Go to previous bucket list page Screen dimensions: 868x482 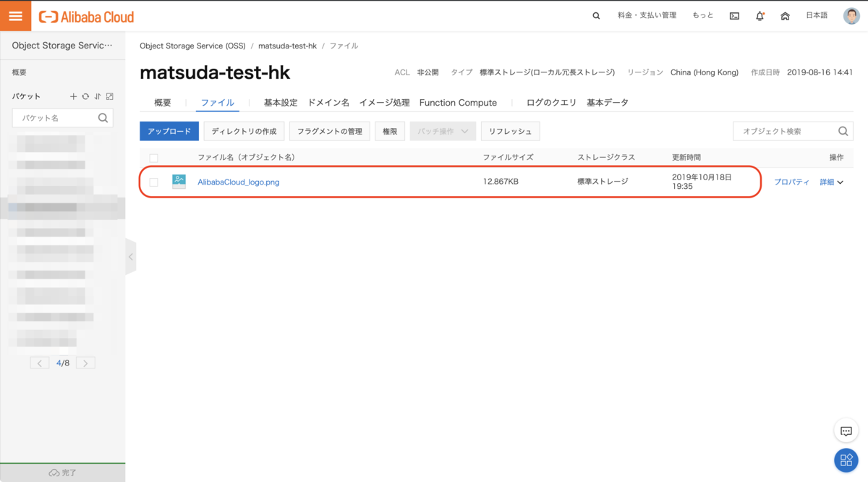point(40,363)
